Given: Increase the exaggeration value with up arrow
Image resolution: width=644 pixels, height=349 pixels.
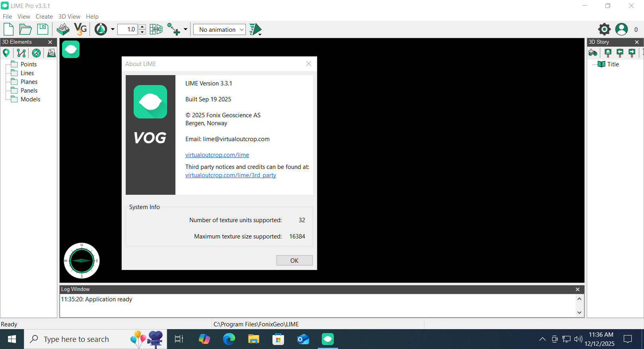Looking at the screenshot, I should [x=142, y=27].
